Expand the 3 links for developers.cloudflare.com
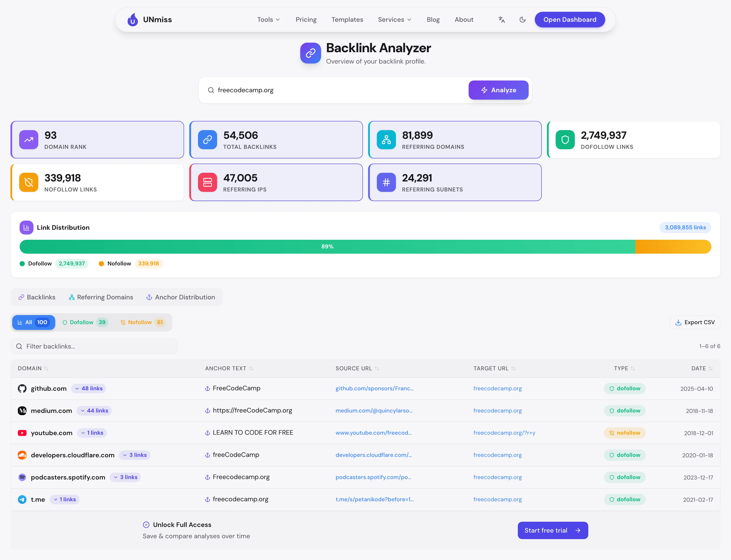This screenshot has width=731, height=560. click(x=135, y=455)
